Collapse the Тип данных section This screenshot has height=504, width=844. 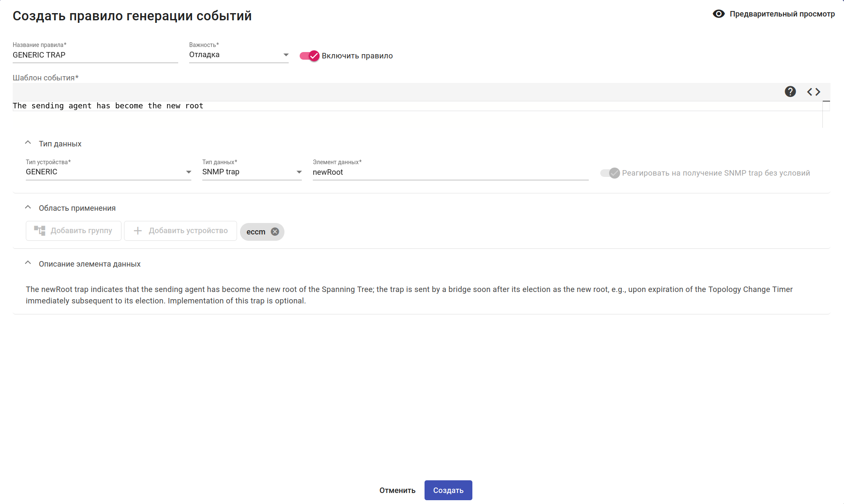(x=28, y=143)
